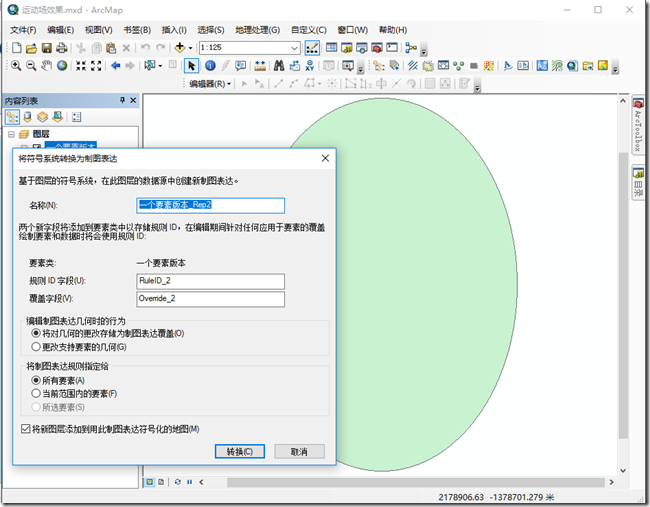This screenshot has width=650, height=507.
Task: Click the Full Extent globe icon
Action: coord(62,65)
